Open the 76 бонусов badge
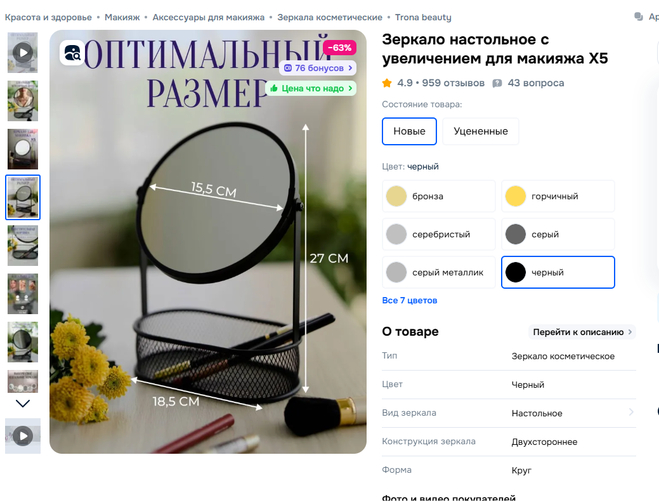 318,68
